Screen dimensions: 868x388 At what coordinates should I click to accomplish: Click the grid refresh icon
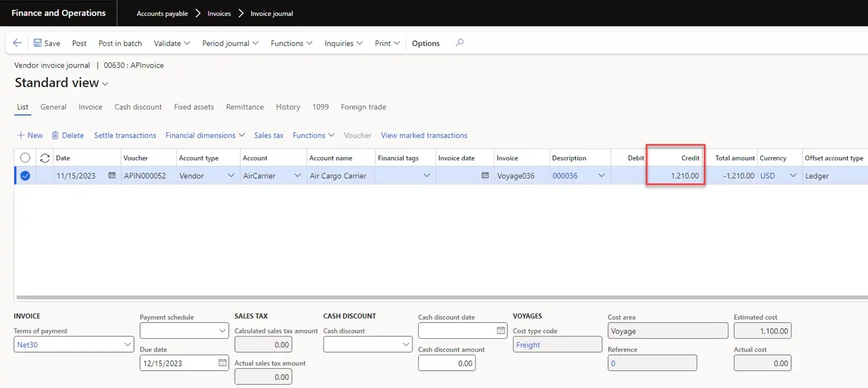coord(45,158)
